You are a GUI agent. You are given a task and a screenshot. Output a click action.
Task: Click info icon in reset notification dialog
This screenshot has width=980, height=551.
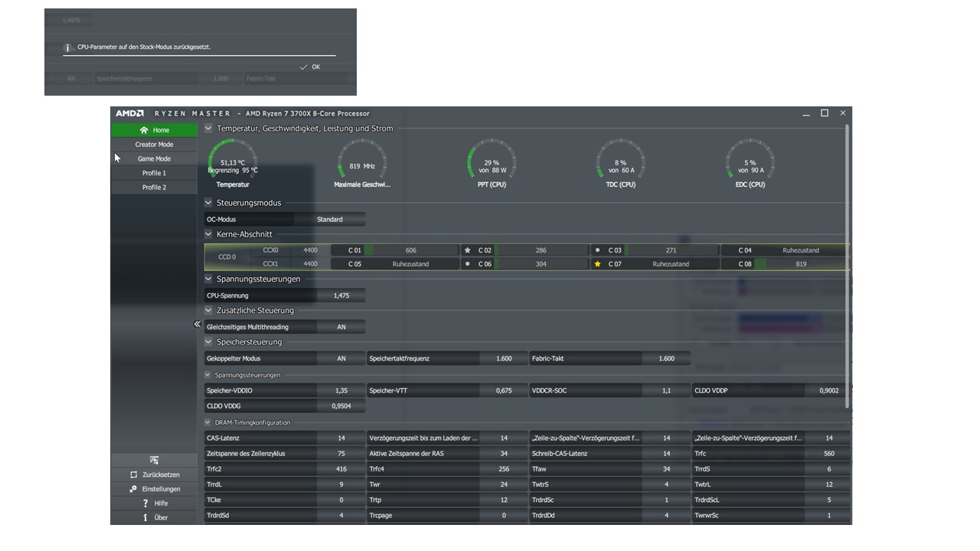pyautogui.click(x=67, y=47)
